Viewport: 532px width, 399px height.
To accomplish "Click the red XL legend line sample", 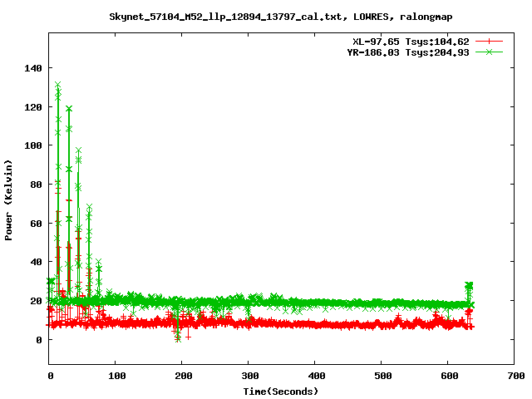I will click(x=489, y=42).
